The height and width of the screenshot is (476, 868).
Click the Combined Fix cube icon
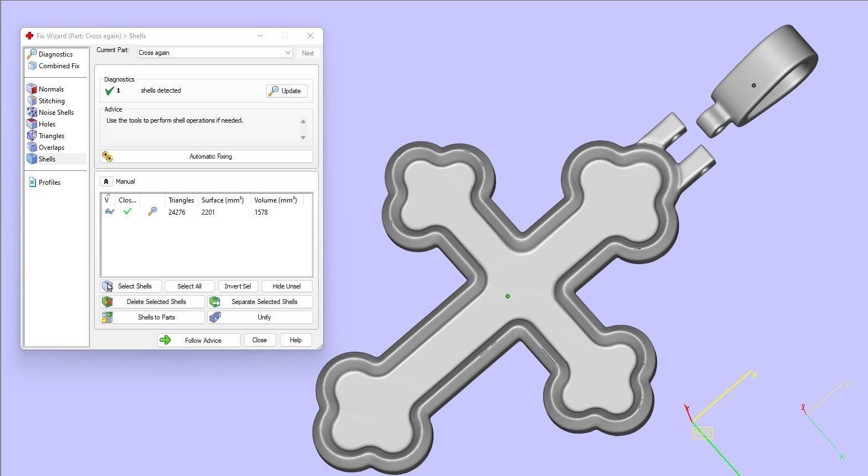32,66
